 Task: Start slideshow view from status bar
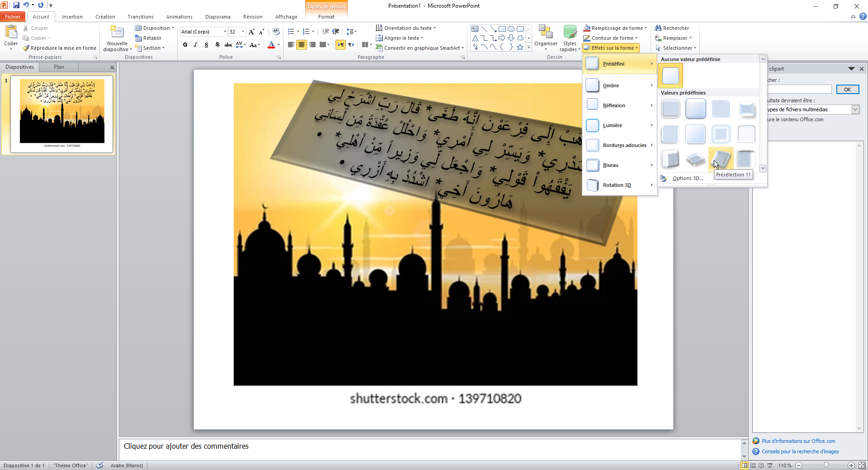point(770,465)
